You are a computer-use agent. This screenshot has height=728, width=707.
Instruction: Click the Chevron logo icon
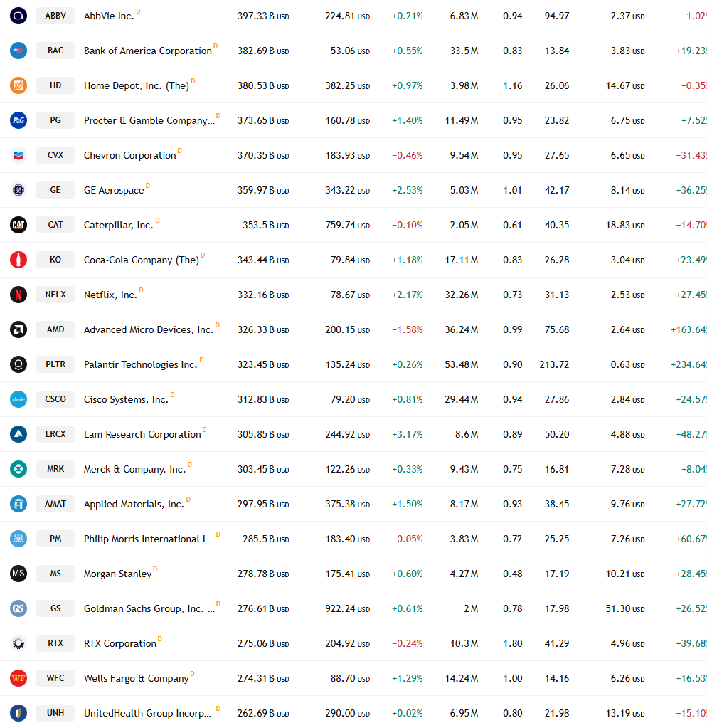18,155
